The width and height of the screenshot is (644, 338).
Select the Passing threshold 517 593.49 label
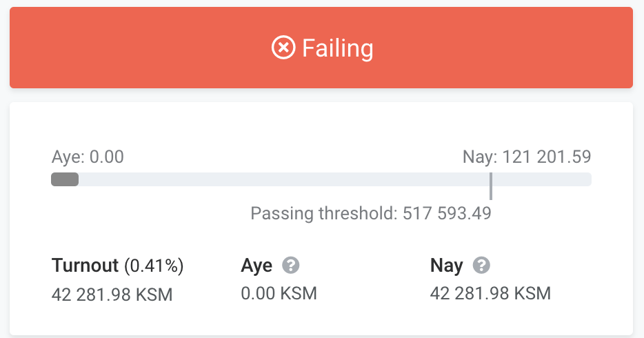click(371, 214)
